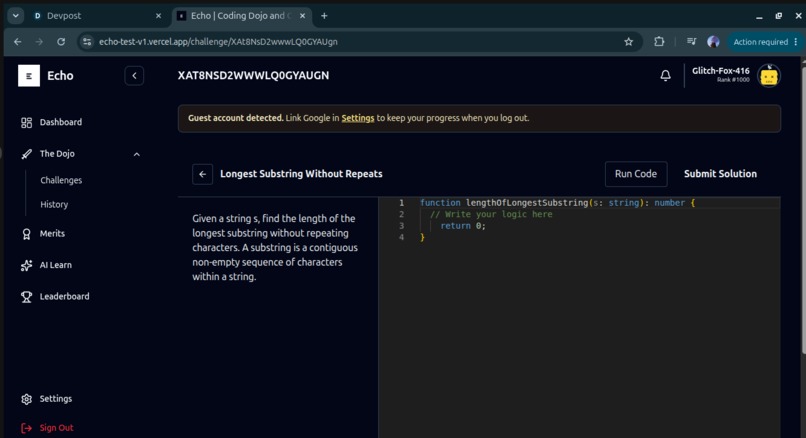Click the challenge description paragraph
Screen dimensions: 806x438
click(x=275, y=248)
